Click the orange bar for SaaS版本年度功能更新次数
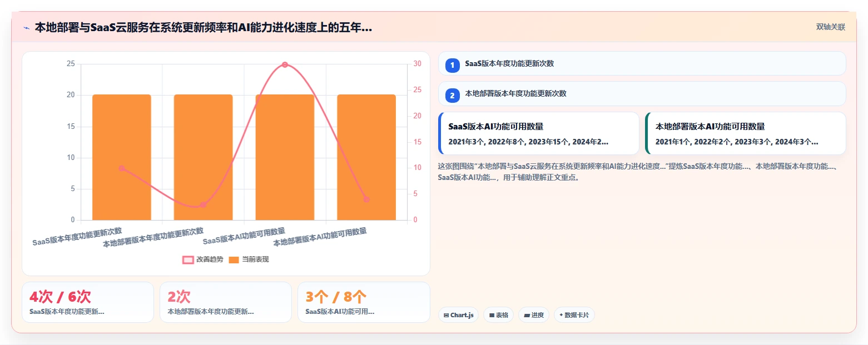The width and height of the screenshot is (868, 345). (x=122, y=157)
